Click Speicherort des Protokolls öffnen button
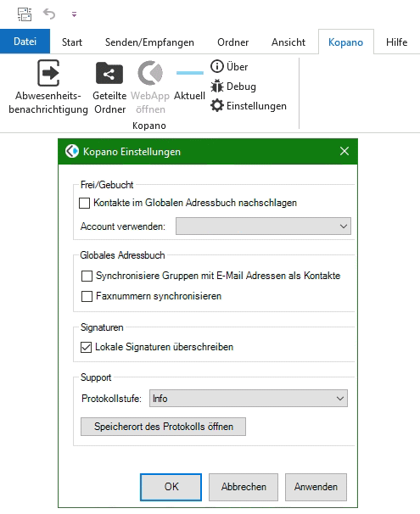Screen dimensions: 420x514 click(163, 427)
